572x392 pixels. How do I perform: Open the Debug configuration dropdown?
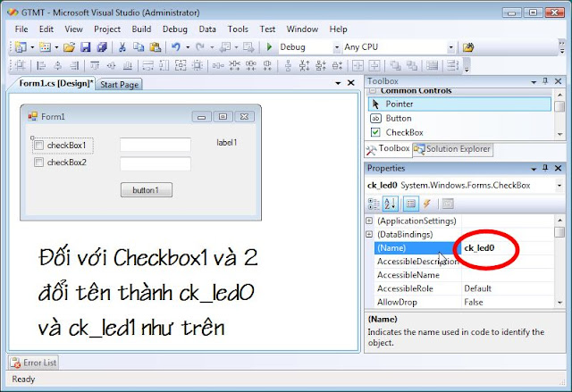pos(337,47)
